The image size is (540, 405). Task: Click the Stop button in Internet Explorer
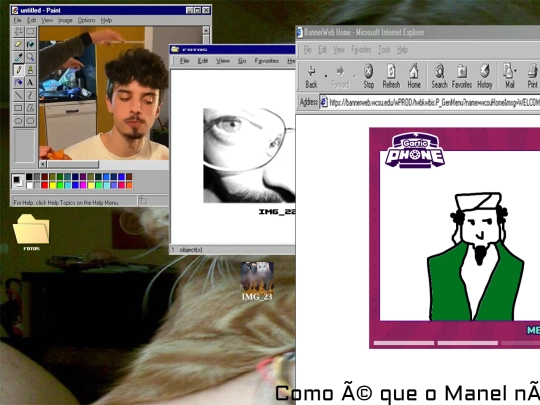(368, 76)
